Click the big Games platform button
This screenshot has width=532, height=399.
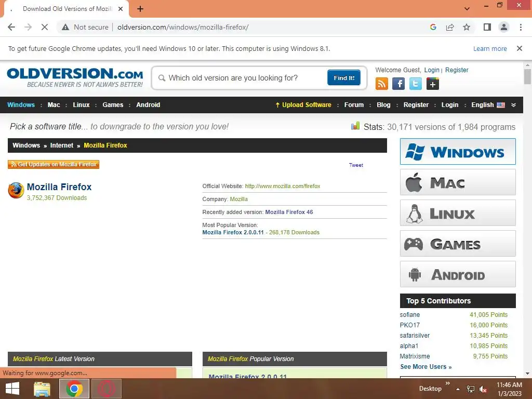click(458, 243)
